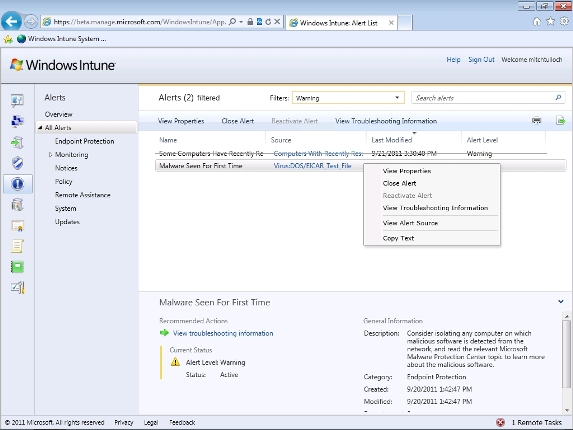
Task: Refresh the page in address bar
Action: tap(268, 22)
